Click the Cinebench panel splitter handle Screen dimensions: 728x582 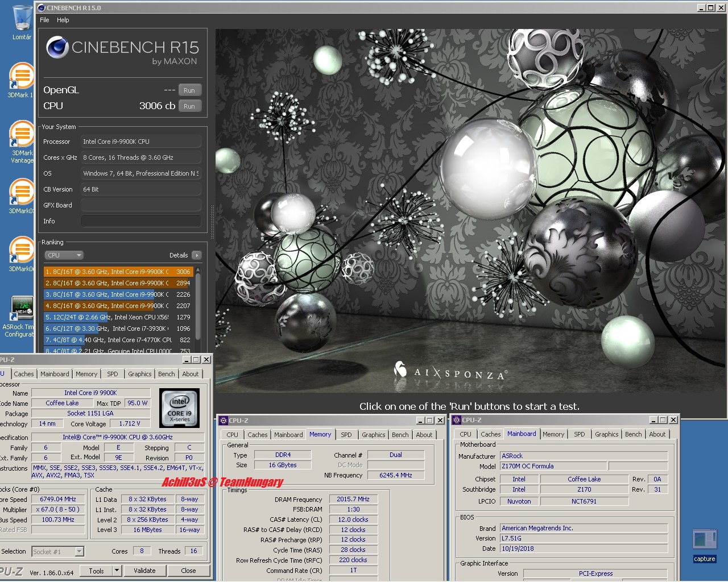pos(212,222)
